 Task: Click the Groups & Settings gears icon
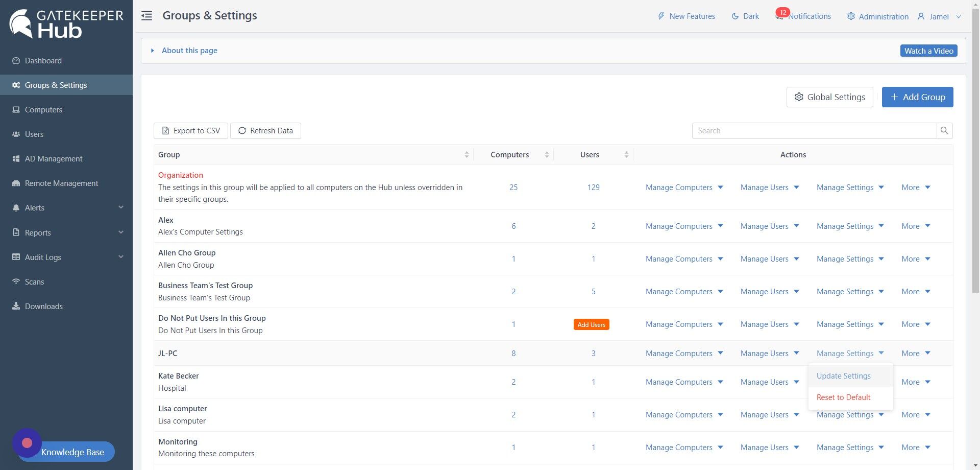[x=16, y=85]
